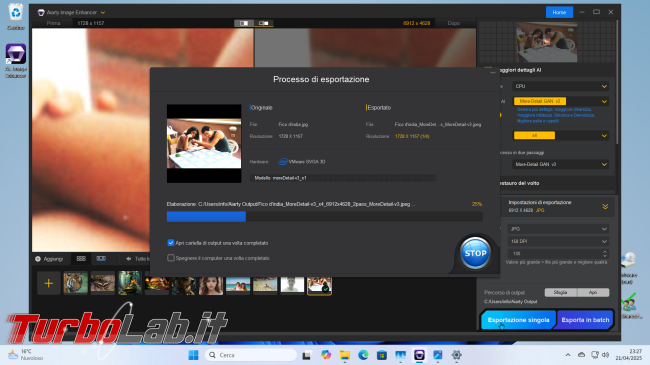Uncheck 'Apri cartella di output una volta completato'

(x=170, y=243)
